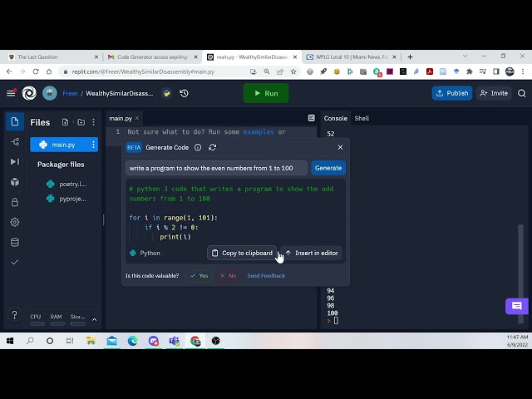Screen dimensions: 532x399
Task: Open the Debugger sidebar icon
Action: pos(15,161)
